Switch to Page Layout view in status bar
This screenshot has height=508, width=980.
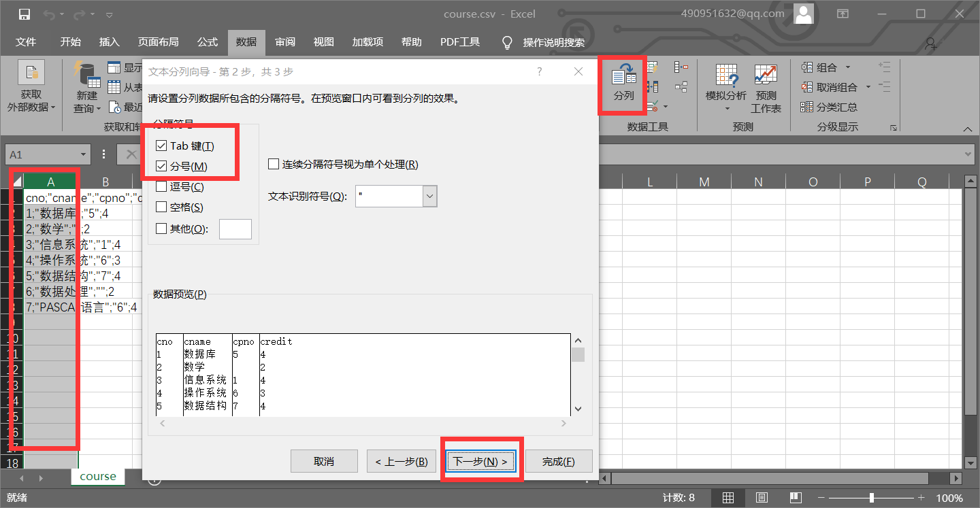pyautogui.click(x=762, y=497)
